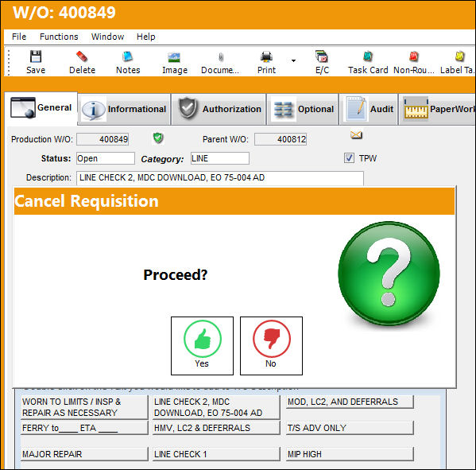The width and height of the screenshot is (476, 470).
Task: Click the Description text field
Action: tap(220, 177)
